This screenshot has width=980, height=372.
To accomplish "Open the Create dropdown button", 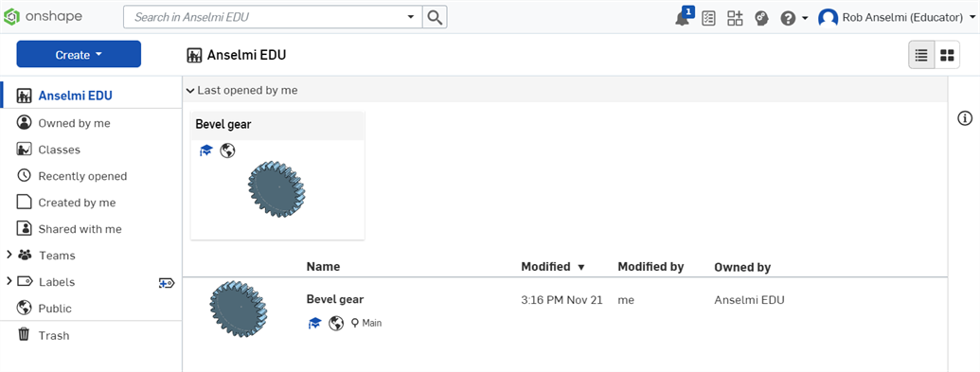I will point(79,54).
